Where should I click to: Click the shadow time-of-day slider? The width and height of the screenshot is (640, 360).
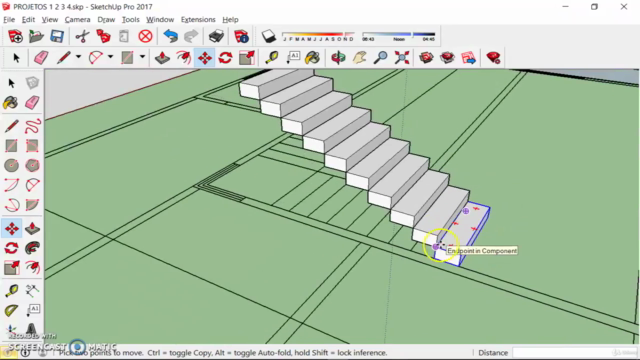click(x=398, y=36)
